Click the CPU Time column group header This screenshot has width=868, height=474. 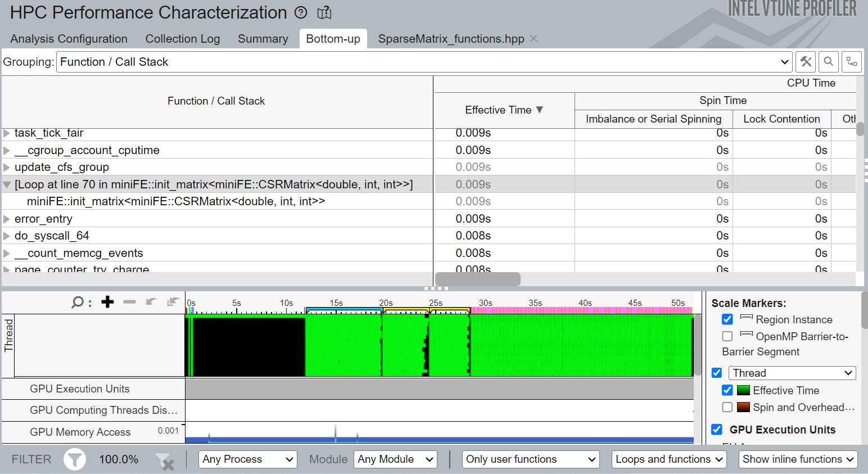point(811,83)
